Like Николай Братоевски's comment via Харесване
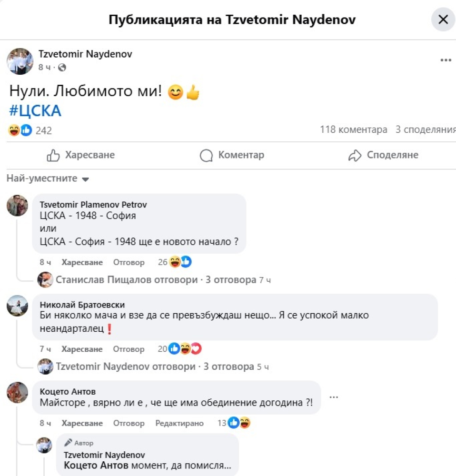 click(x=82, y=349)
